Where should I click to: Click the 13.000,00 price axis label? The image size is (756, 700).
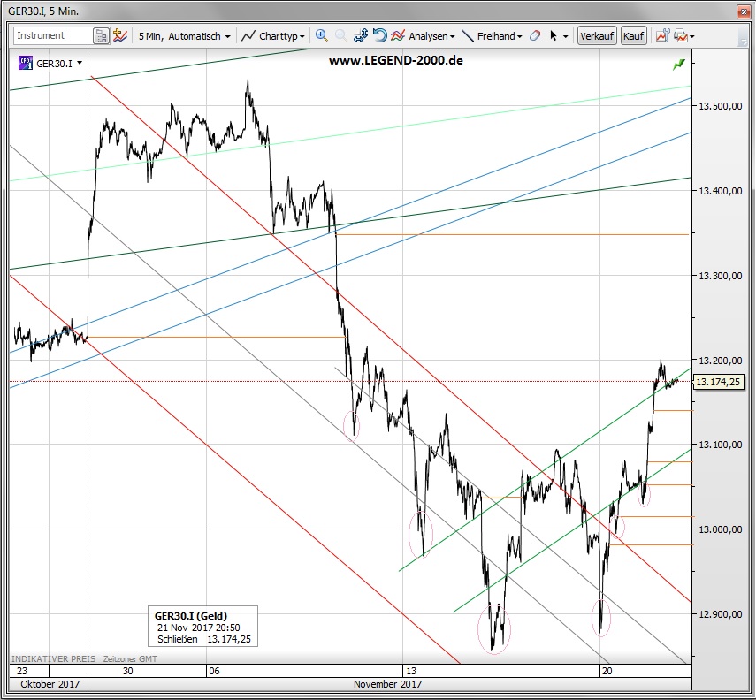click(x=721, y=529)
